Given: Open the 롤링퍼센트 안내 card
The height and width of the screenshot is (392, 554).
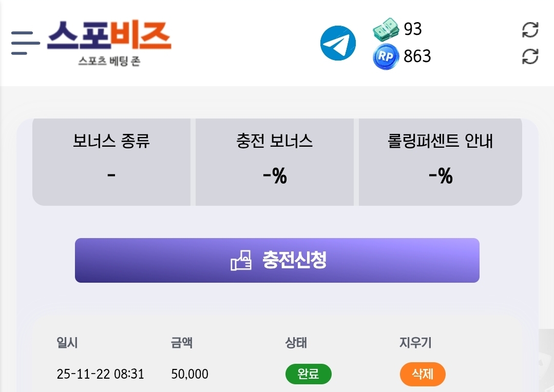Looking at the screenshot, I should coord(440,162).
